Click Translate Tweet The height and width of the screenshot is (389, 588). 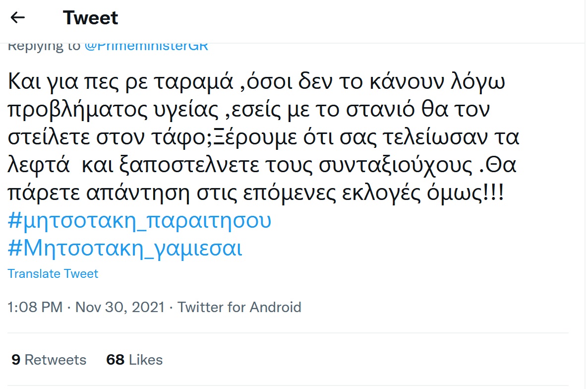[x=53, y=274]
